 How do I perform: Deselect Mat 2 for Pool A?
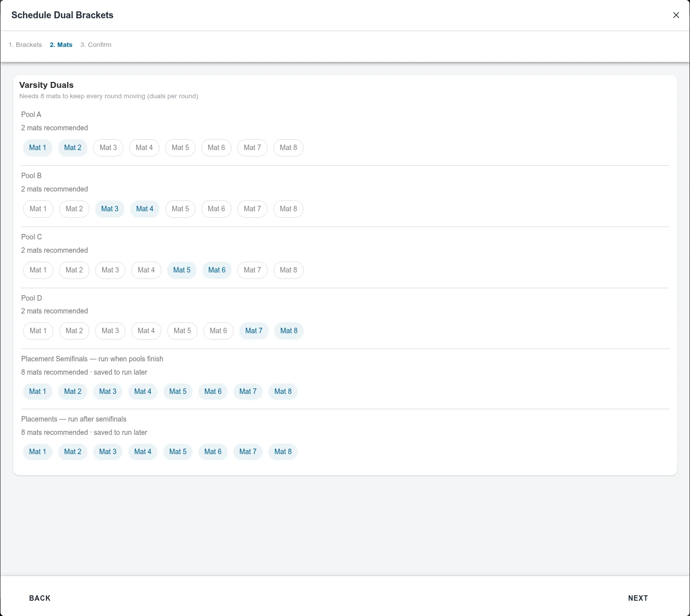[73, 148]
